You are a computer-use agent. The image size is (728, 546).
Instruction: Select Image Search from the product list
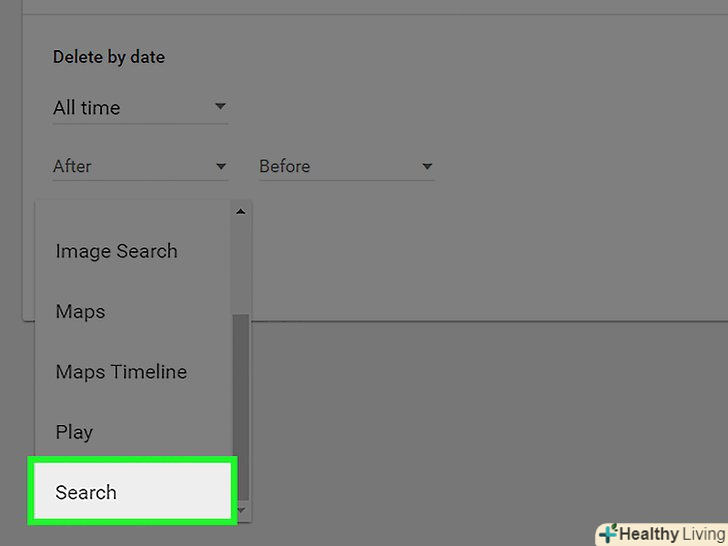pos(116,251)
